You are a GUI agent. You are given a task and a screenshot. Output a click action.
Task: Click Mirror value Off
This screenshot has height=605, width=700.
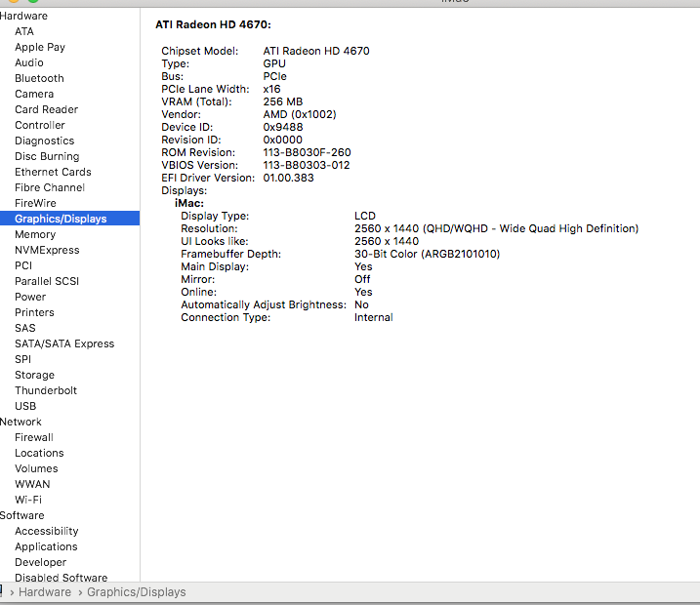click(362, 279)
